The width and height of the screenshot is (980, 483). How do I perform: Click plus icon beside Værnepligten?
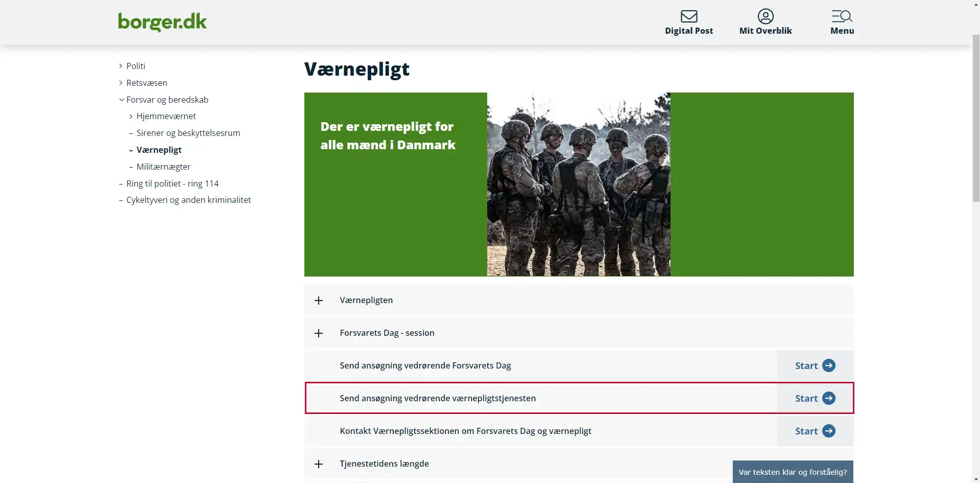tap(319, 301)
